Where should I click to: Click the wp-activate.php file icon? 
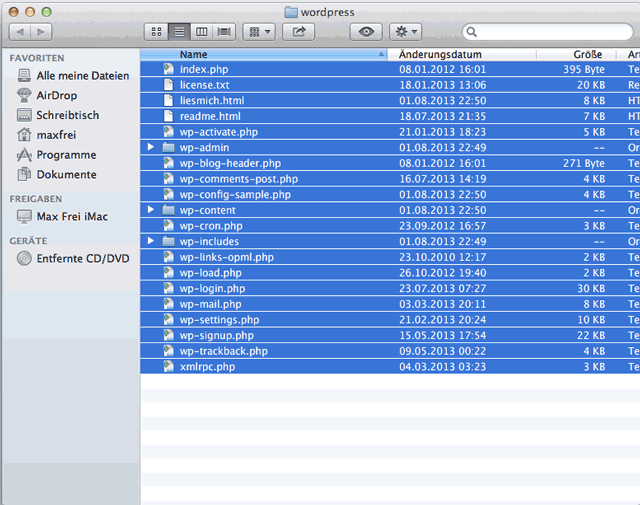[168, 131]
